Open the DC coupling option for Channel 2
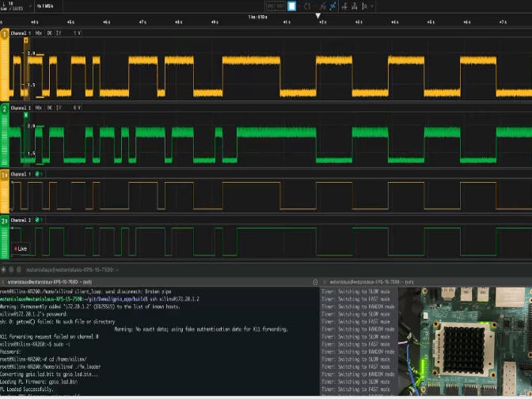532x399 pixels. (x=49, y=107)
